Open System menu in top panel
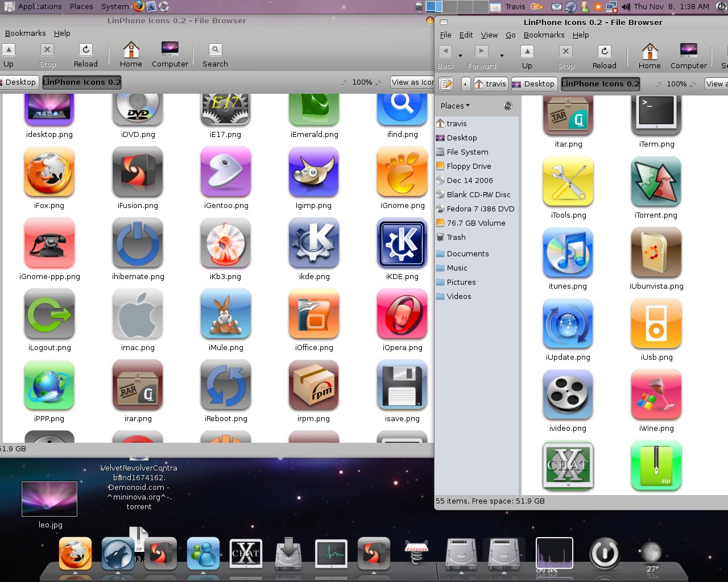 (114, 6)
